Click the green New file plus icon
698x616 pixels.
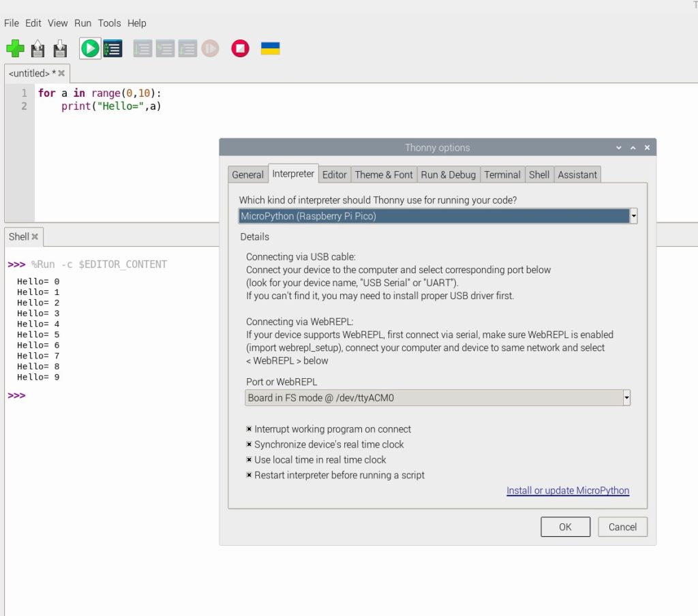[15, 48]
